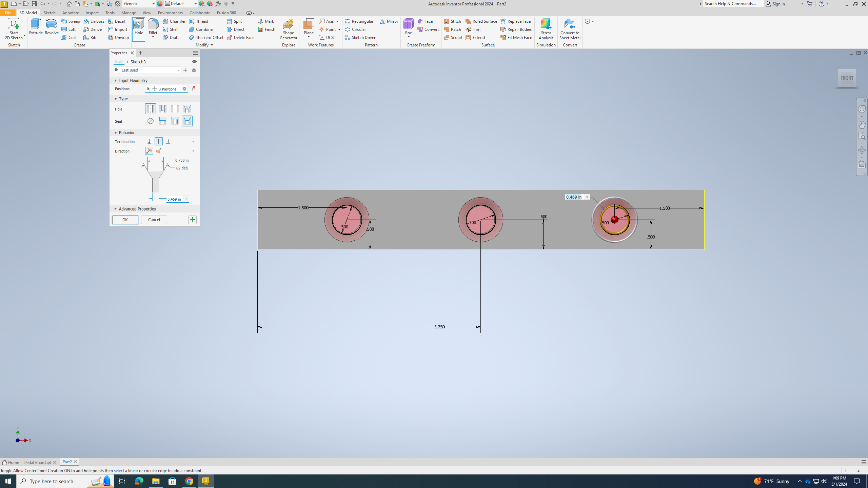Open Hole preset settings gear
868x488 pixels.
click(x=194, y=70)
